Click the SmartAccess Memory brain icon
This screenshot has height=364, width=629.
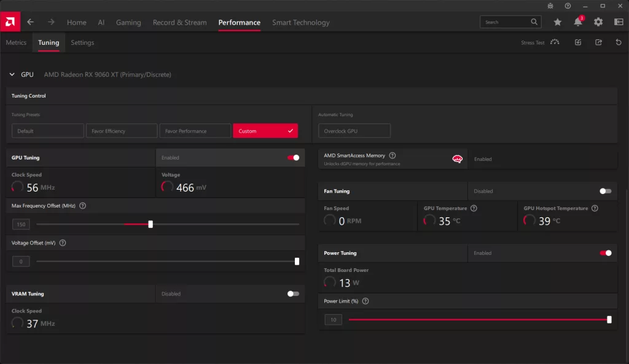(x=457, y=159)
